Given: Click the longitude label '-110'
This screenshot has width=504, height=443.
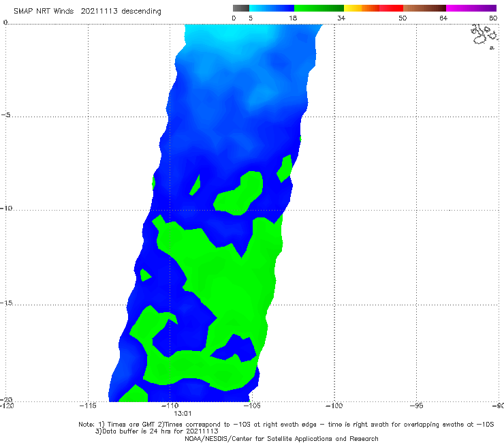Looking at the screenshot, I should point(170,406).
